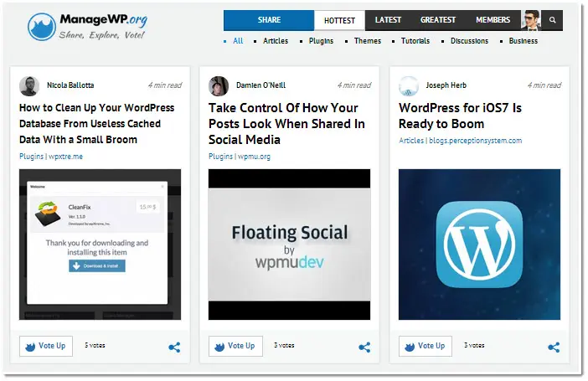Filter by Discussions category
The image size is (588, 381).
470,41
